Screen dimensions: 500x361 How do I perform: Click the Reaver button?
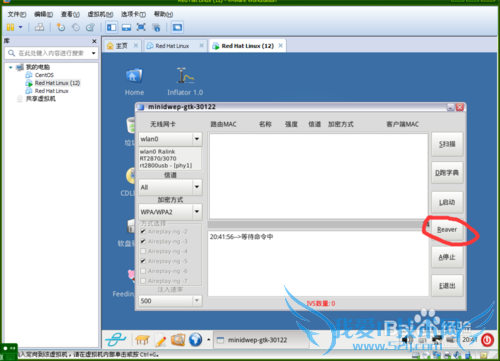(447, 230)
